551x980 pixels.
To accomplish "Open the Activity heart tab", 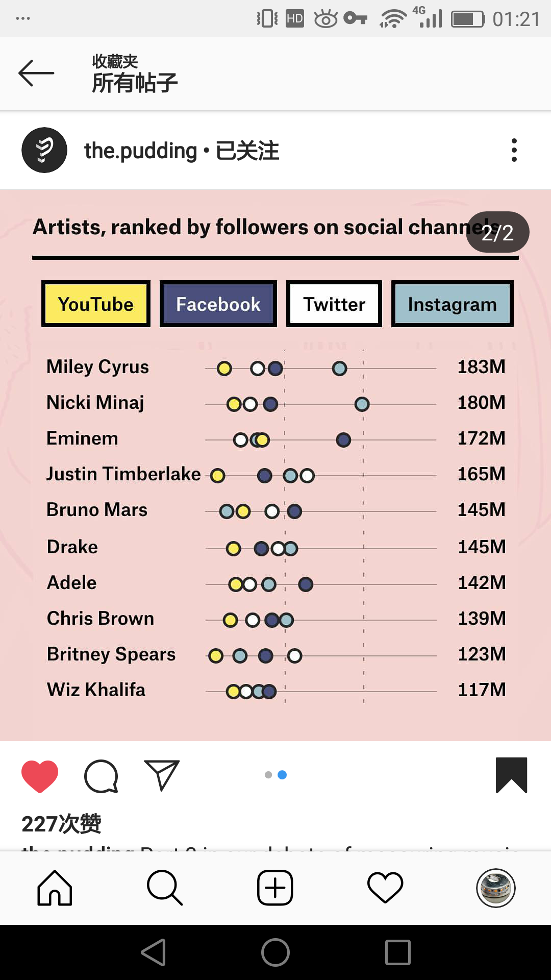I will coord(385,888).
